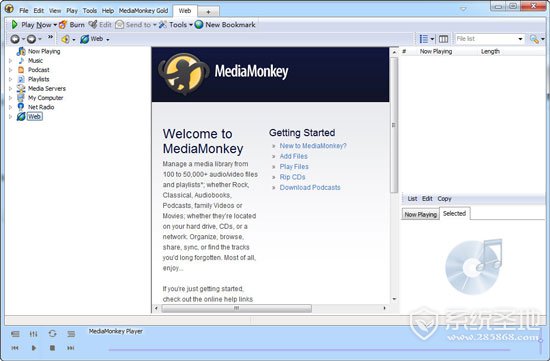Click the vertical scrollbar down arrow
The height and width of the screenshot is (361, 550).
pos(394,299)
